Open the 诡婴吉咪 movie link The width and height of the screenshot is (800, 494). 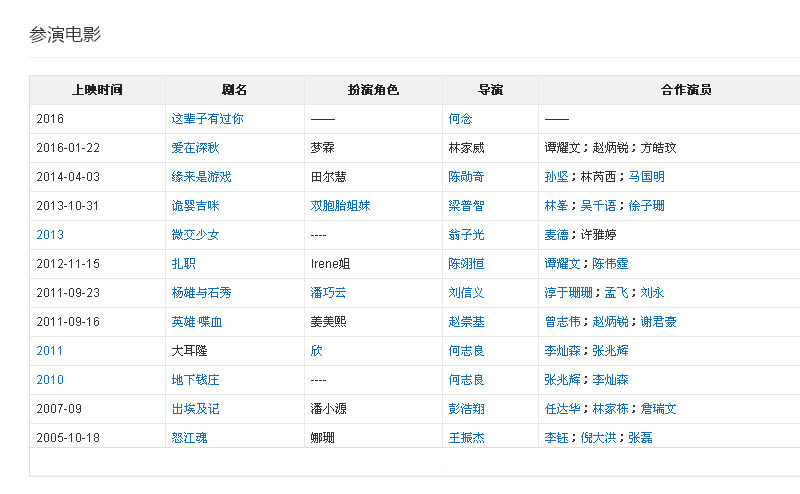coord(195,206)
